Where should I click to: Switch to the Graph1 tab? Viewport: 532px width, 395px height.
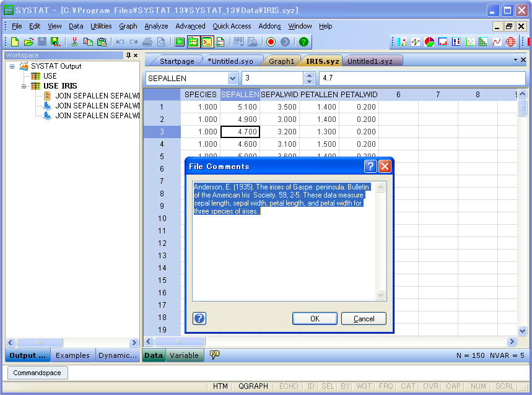click(x=281, y=61)
